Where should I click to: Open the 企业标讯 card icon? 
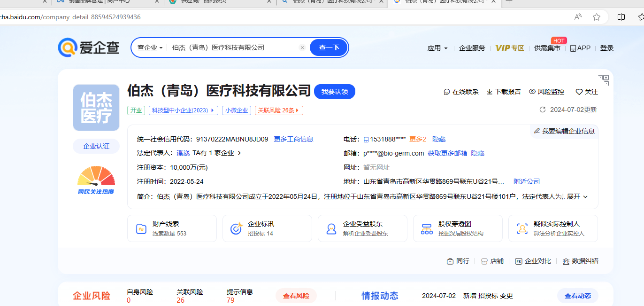point(236,229)
